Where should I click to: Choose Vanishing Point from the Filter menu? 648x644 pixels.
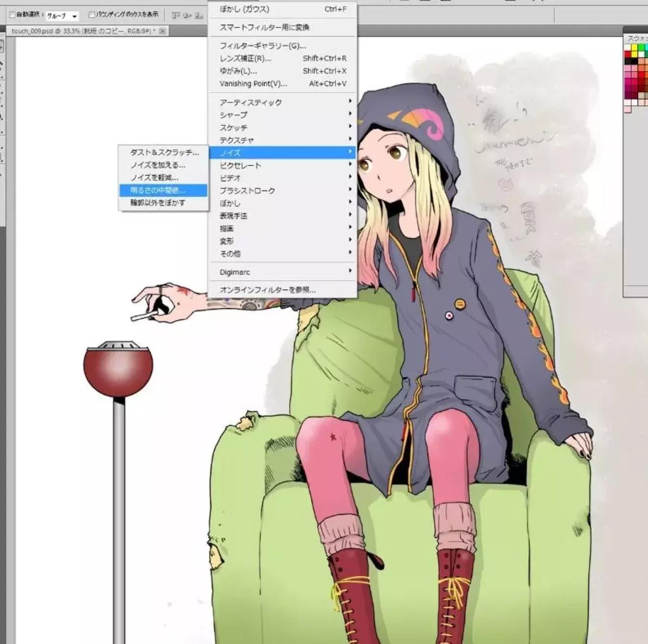coord(253,83)
